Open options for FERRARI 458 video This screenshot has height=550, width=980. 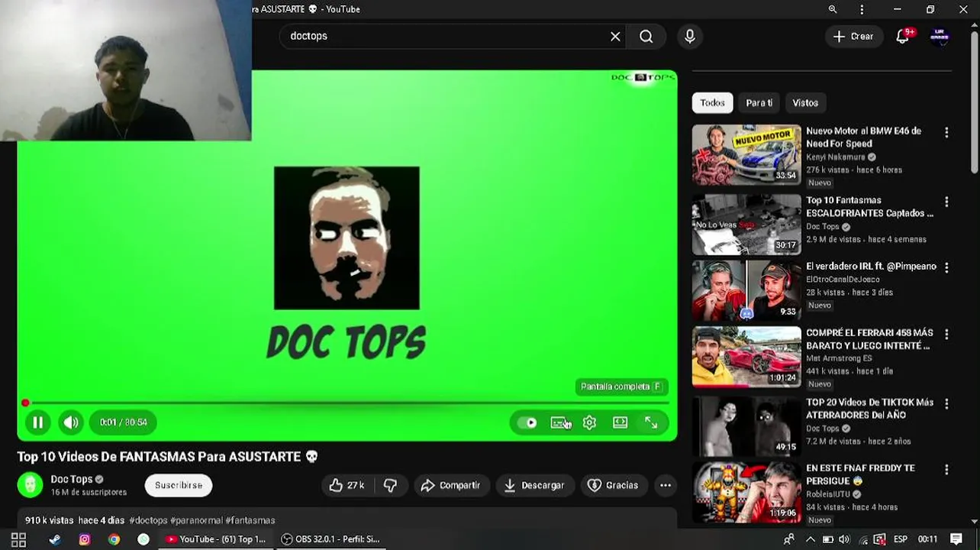(x=946, y=335)
